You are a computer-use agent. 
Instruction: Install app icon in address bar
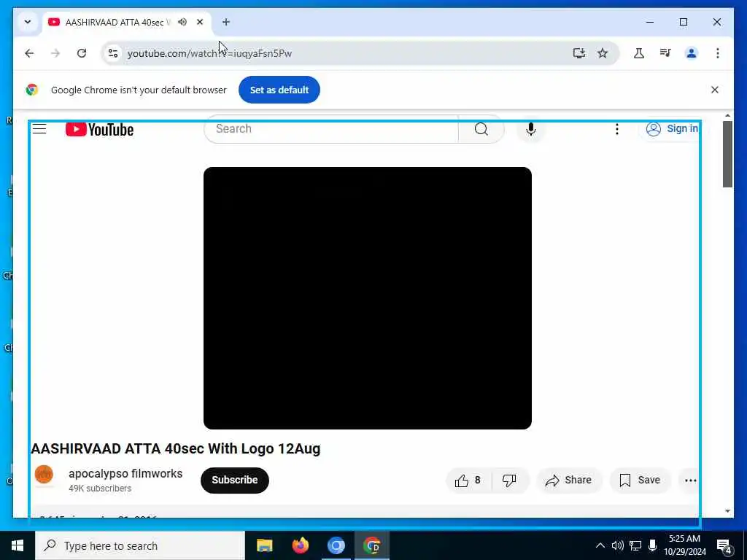(578, 53)
